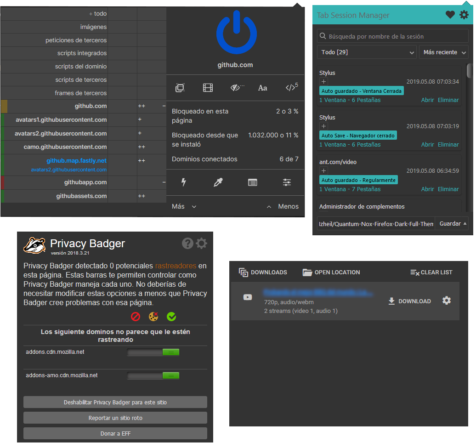
Task: Click 'imágenes' rule row
Action: click(x=84, y=27)
